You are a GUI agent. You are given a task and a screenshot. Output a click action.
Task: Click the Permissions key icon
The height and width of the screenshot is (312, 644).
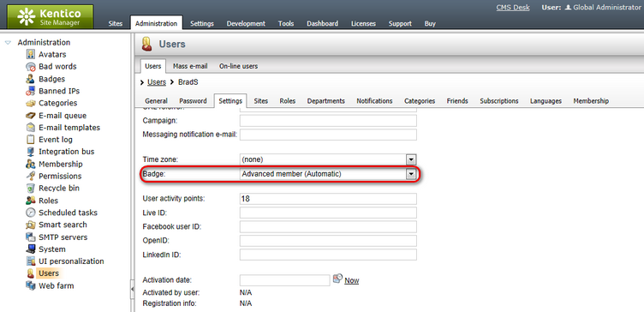pos(30,176)
